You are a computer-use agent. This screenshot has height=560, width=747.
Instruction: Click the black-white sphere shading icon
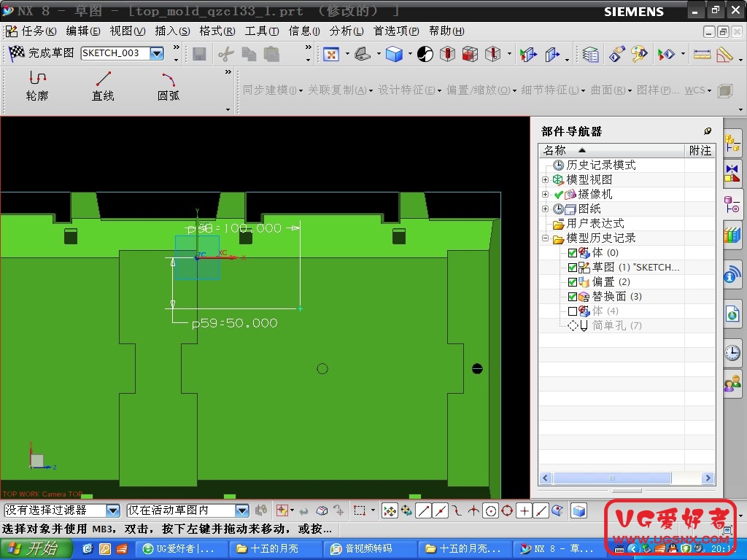pos(425,54)
